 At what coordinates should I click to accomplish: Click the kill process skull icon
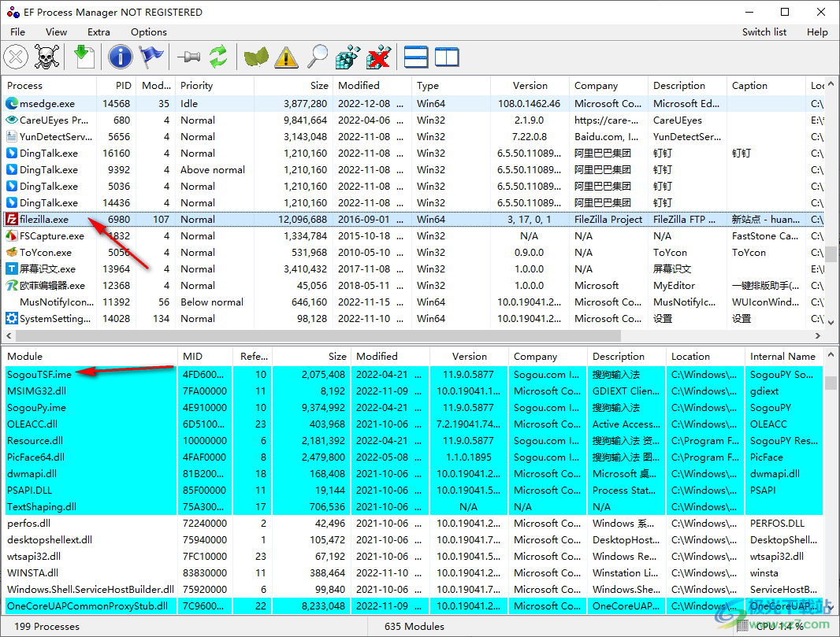click(45, 57)
